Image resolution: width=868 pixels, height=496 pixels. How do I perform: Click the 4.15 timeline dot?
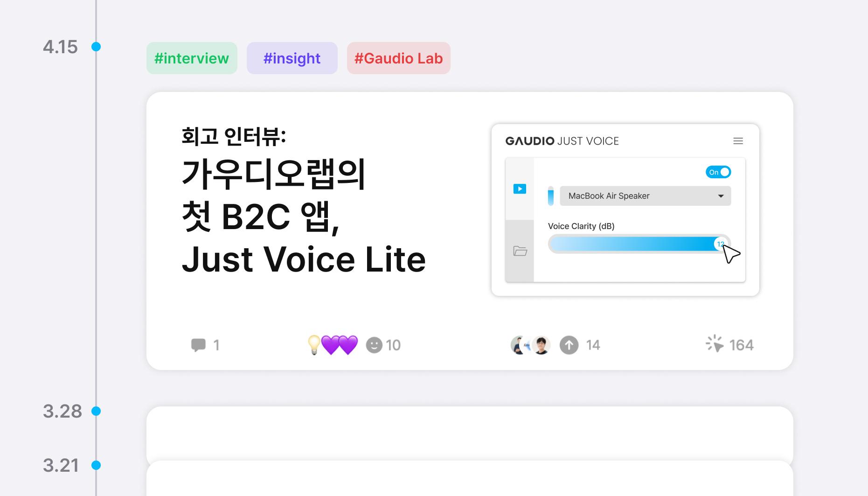(96, 47)
